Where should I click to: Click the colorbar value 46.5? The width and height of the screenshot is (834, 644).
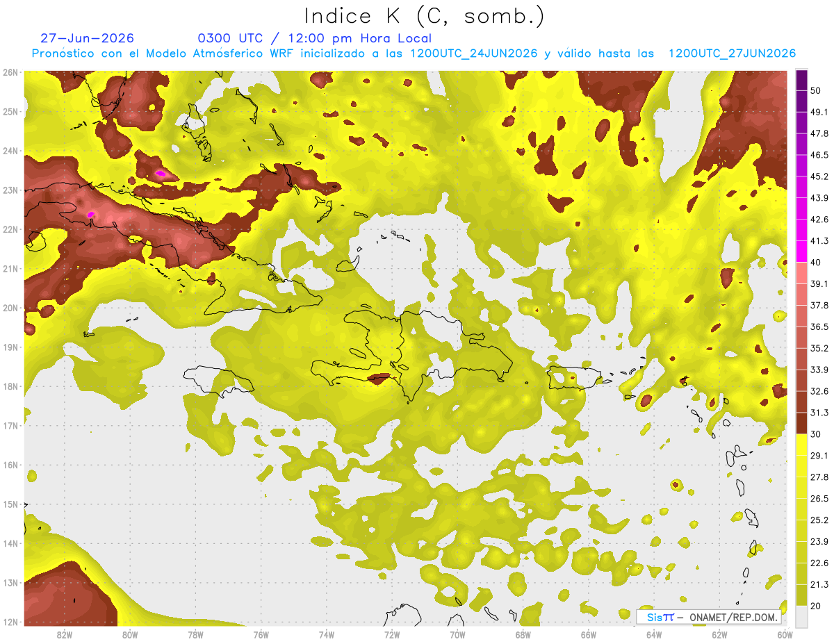819,155
